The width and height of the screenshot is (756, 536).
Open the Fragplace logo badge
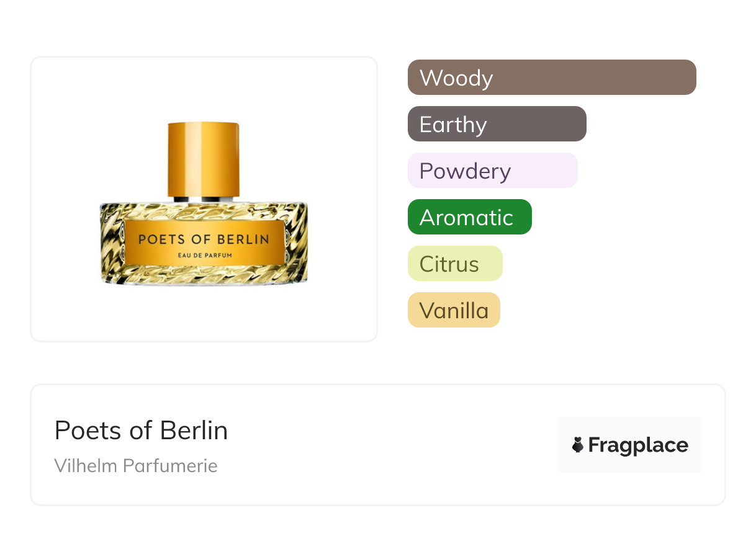coord(630,445)
